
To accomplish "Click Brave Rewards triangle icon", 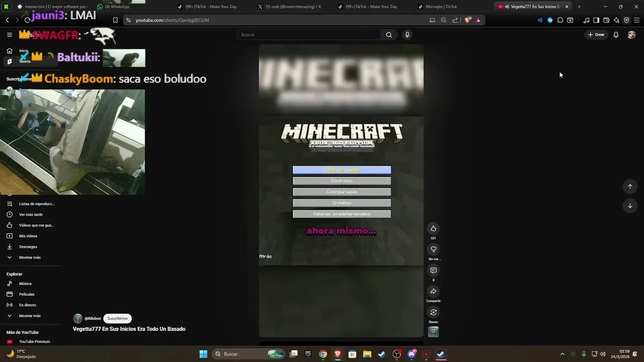I will (x=478, y=20).
